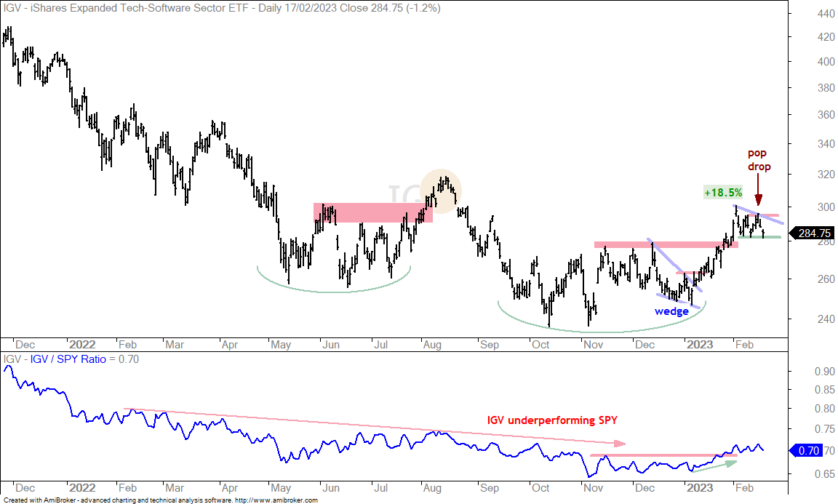Click the pink resistance zone from June to August

pyautogui.click(x=373, y=212)
